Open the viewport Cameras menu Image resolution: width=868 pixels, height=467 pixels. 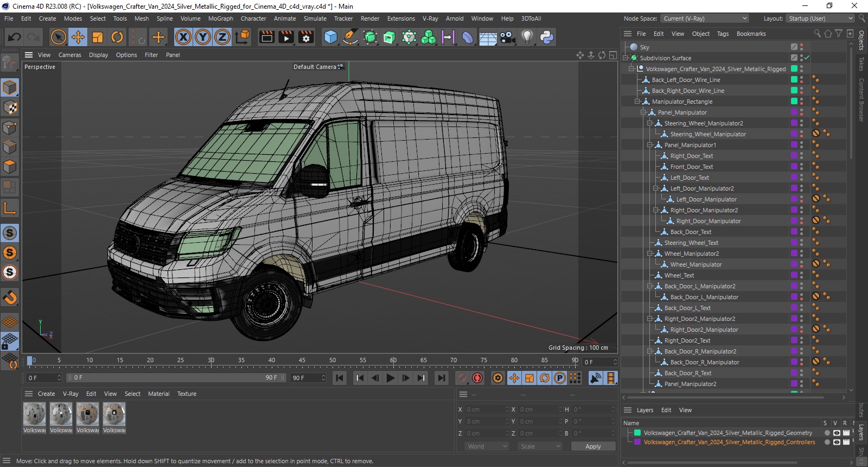pyautogui.click(x=70, y=55)
